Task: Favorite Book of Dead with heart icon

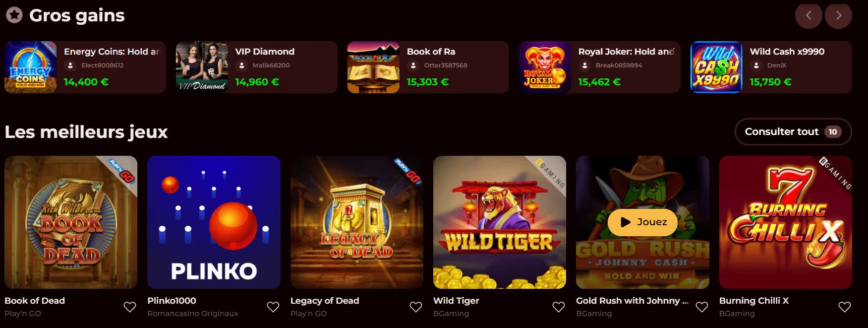Action: [x=130, y=307]
